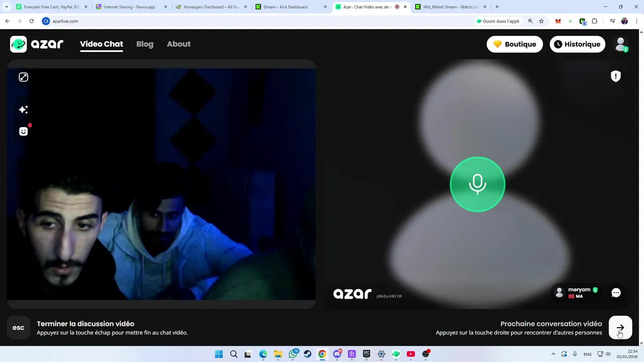Open the sparkle beauty effects icon
This screenshot has height=362, width=644.
tap(24, 110)
